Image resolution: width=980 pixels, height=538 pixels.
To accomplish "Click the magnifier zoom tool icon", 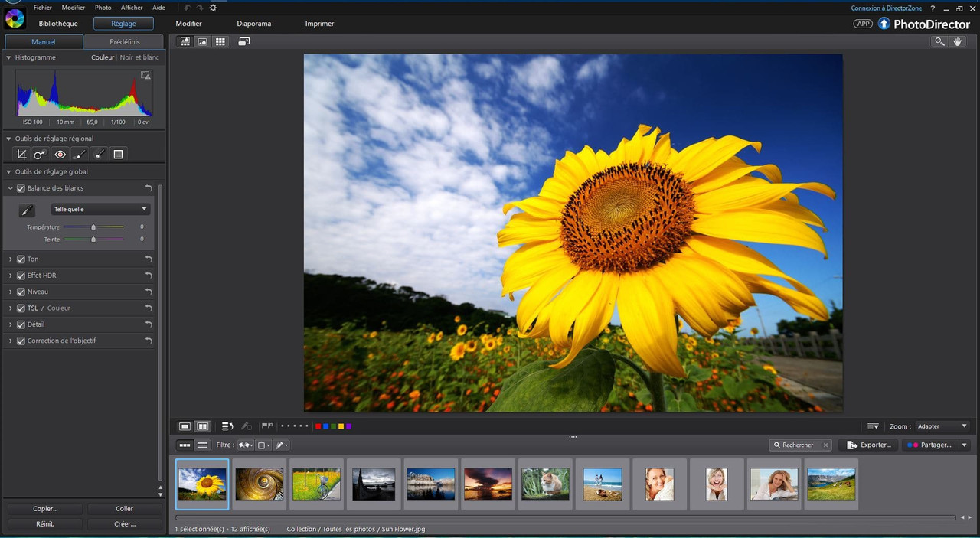I will [x=939, y=42].
